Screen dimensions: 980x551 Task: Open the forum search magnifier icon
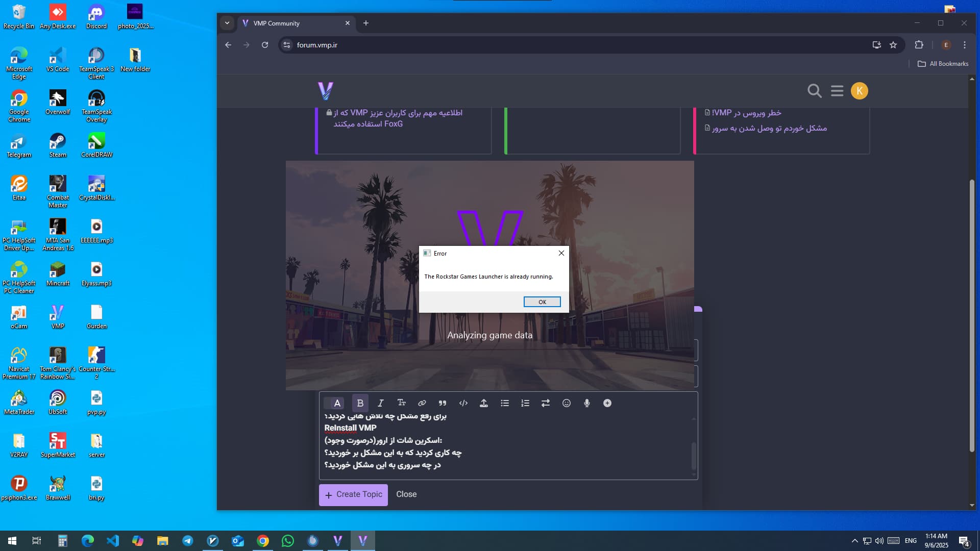pyautogui.click(x=814, y=91)
